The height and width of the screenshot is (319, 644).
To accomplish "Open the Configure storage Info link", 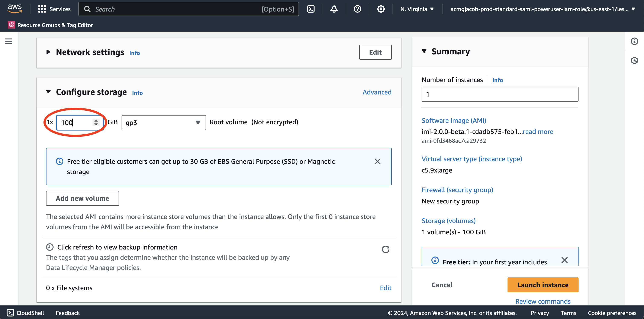I will coord(137,93).
